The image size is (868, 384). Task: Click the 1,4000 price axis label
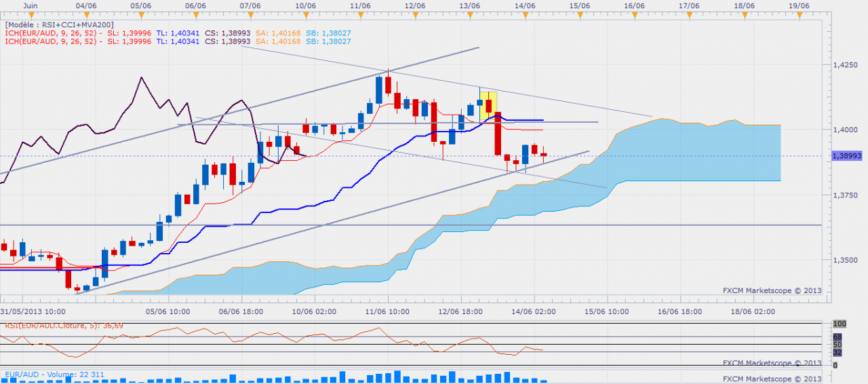click(846, 130)
